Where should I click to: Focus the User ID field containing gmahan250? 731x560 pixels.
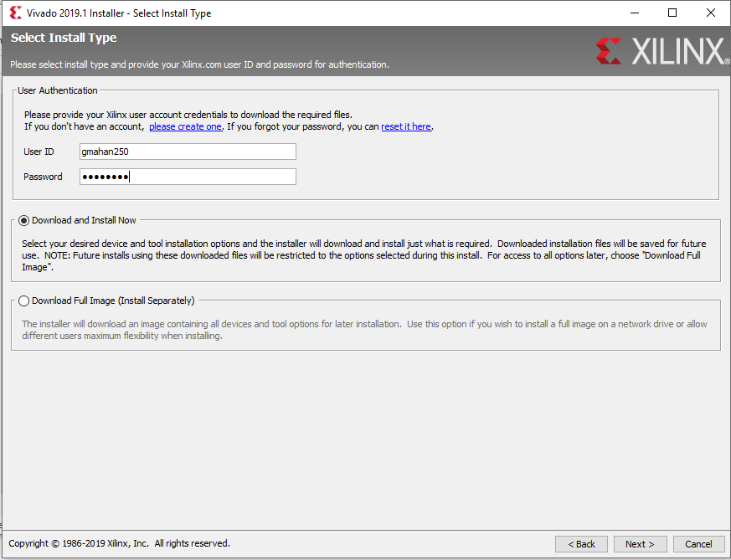188,152
